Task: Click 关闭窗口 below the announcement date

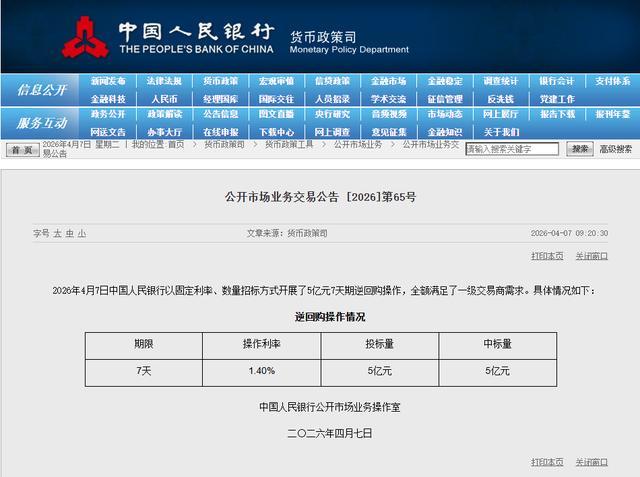Action: click(x=591, y=462)
